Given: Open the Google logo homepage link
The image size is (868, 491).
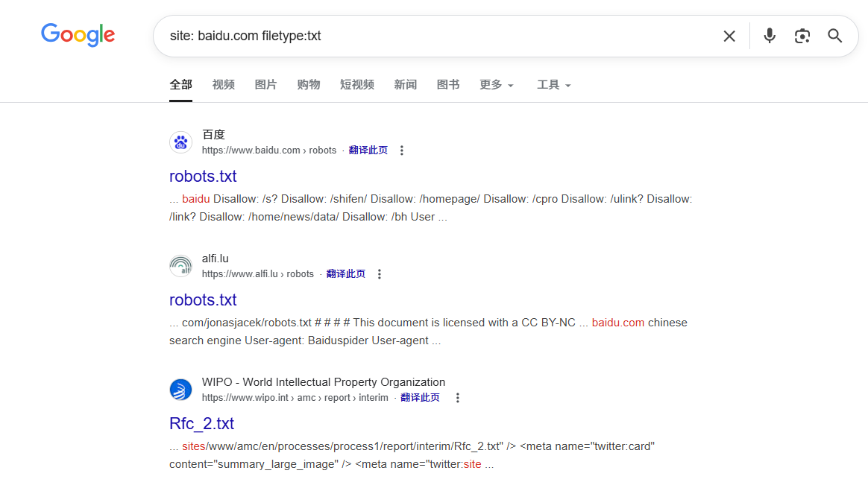Looking at the screenshot, I should pos(78,35).
